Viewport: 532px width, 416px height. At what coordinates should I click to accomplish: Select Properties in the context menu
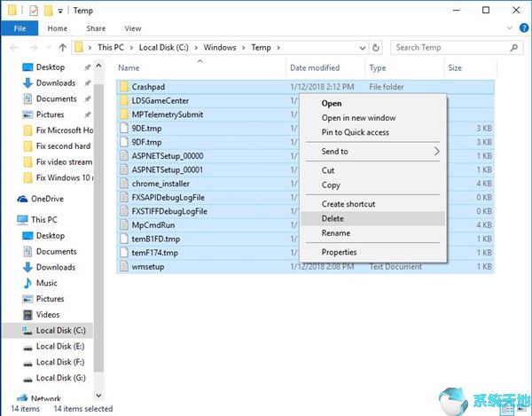[x=339, y=253]
